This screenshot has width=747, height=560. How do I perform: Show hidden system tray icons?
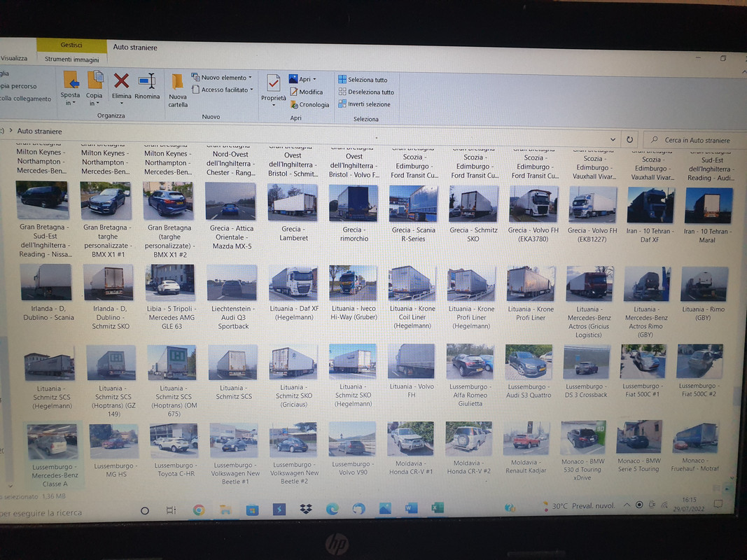[627, 505]
